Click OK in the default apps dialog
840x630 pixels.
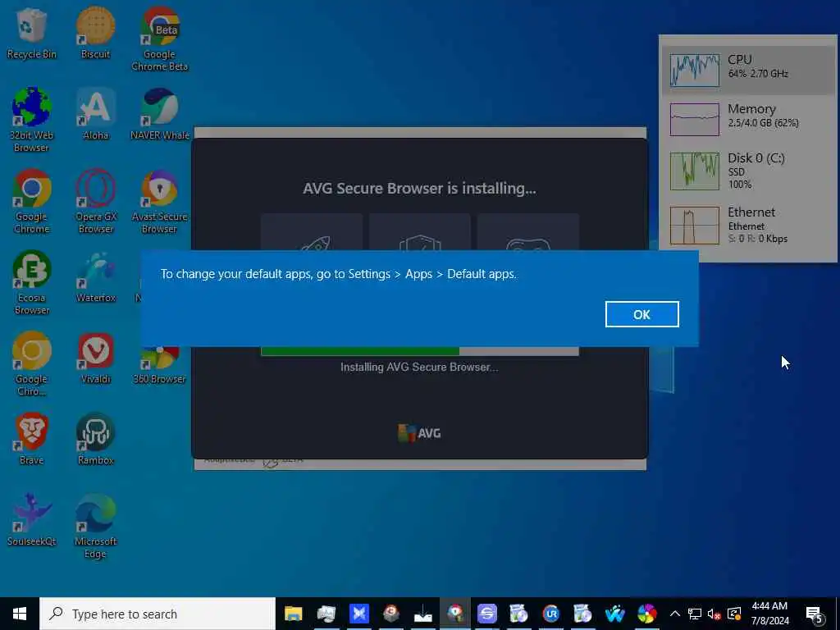[641, 314]
